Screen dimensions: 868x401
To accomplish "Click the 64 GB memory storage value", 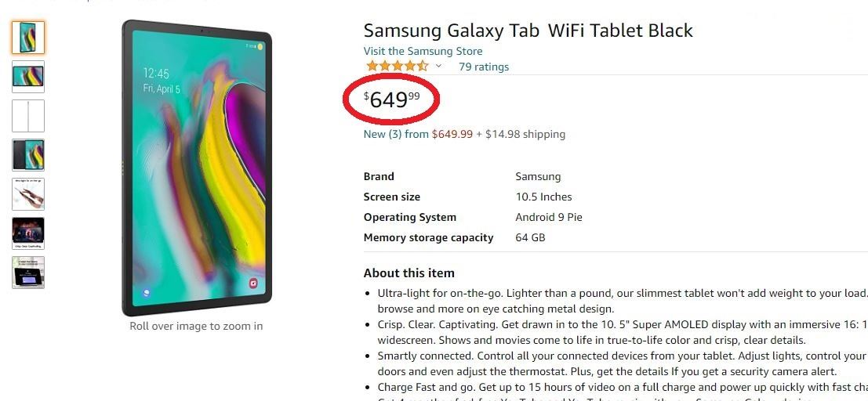I will 530,237.
